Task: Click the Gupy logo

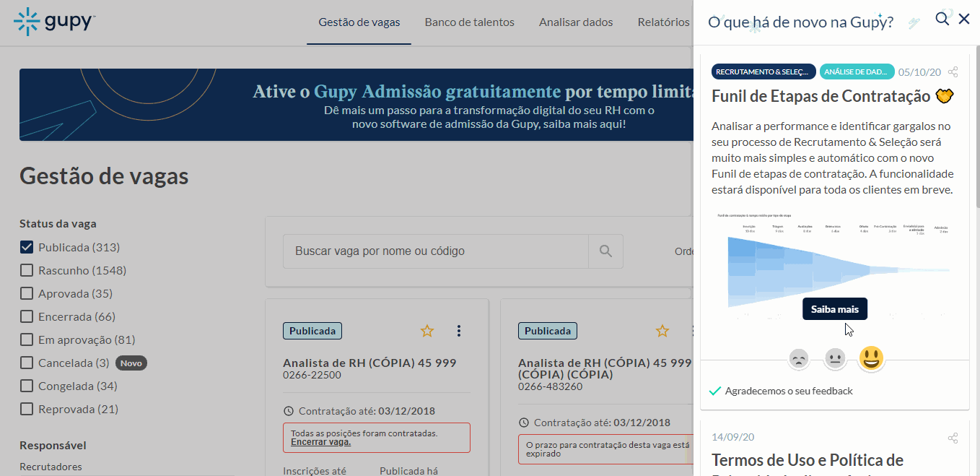Action: coord(54,22)
